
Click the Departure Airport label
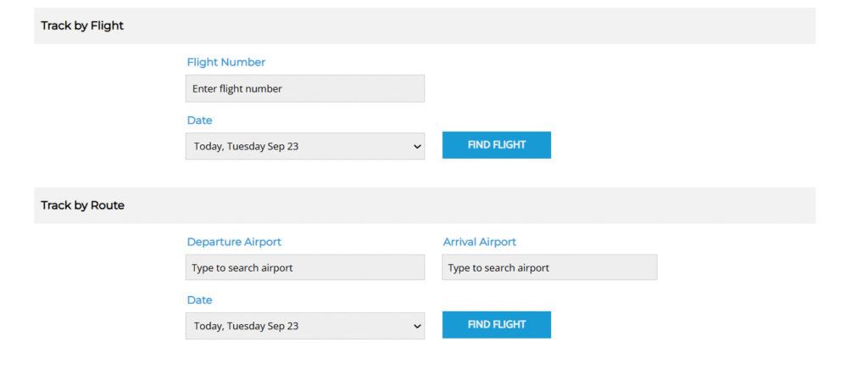pos(234,242)
